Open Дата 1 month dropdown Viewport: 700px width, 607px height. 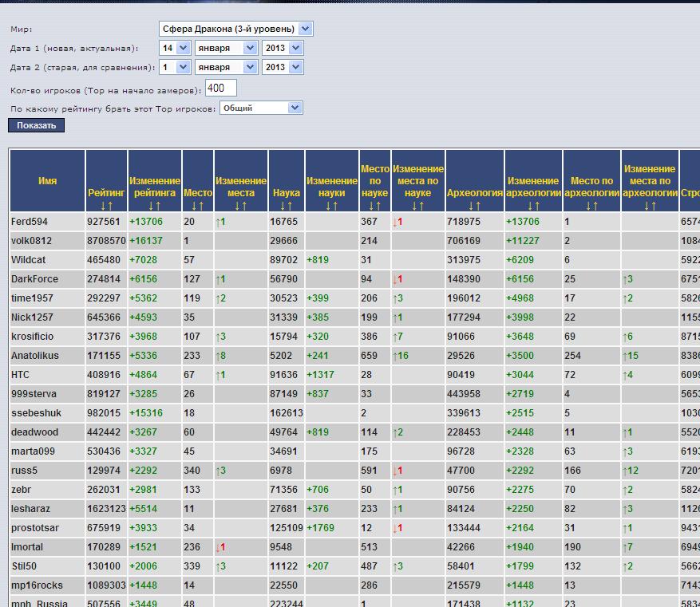point(227,48)
